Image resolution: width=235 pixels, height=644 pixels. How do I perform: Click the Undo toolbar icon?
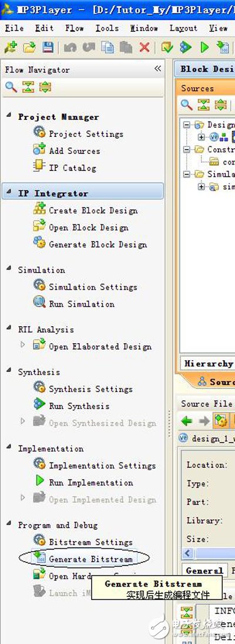coord(70,48)
